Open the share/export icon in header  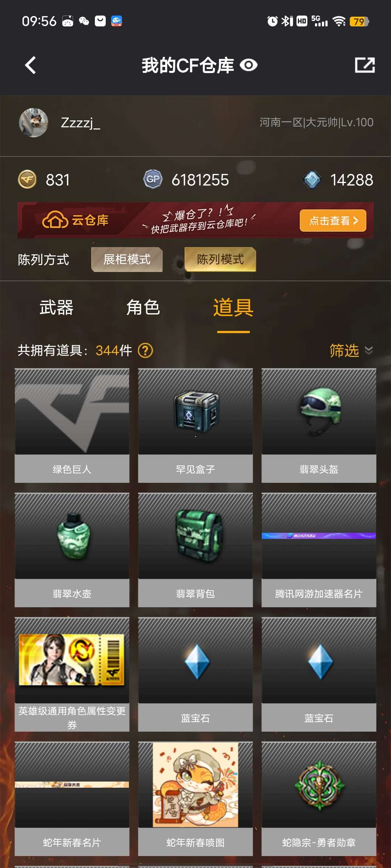[365, 65]
